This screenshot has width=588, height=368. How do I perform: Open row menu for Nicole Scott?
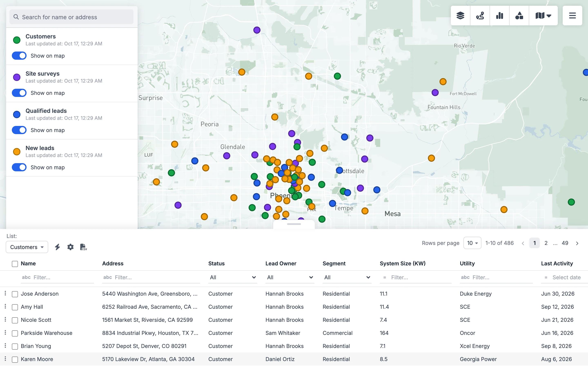(5, 320)
